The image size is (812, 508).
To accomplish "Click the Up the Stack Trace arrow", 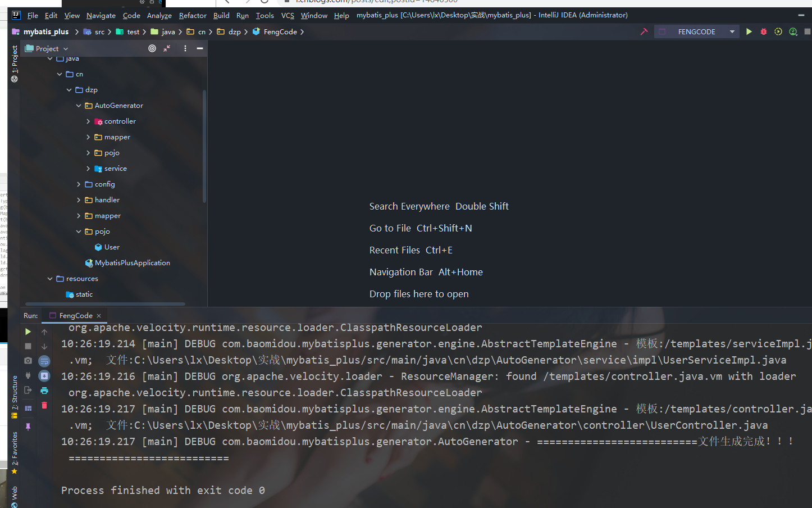I will [x=44, y=332].
